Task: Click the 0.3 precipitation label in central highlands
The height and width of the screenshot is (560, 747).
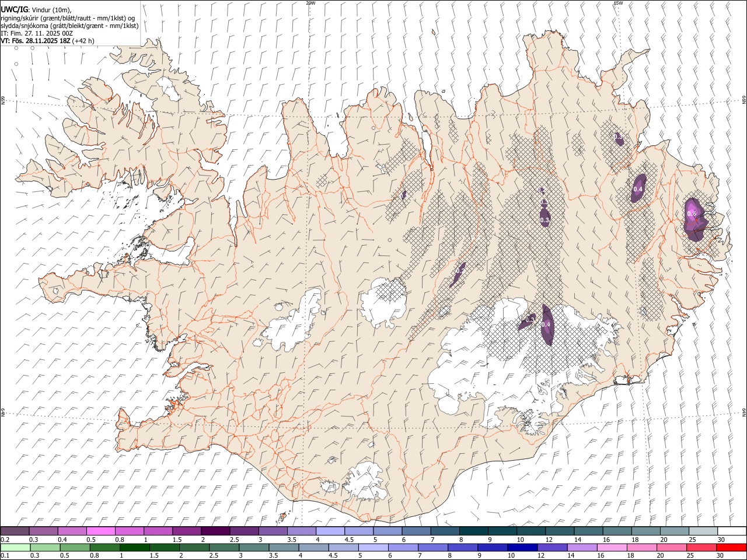Action: click(544, 220)
